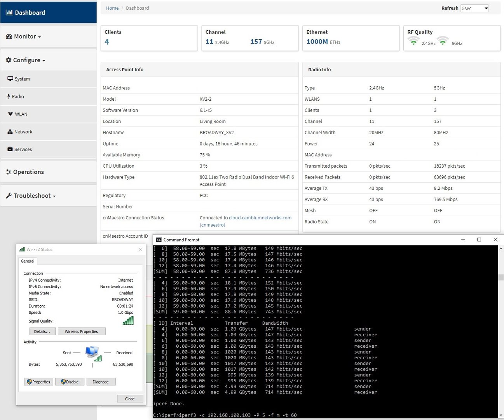504x420 pixels.
Task: Expand the Troubleshoot menu
Action: pyautogui.click(x=32, y=196)
